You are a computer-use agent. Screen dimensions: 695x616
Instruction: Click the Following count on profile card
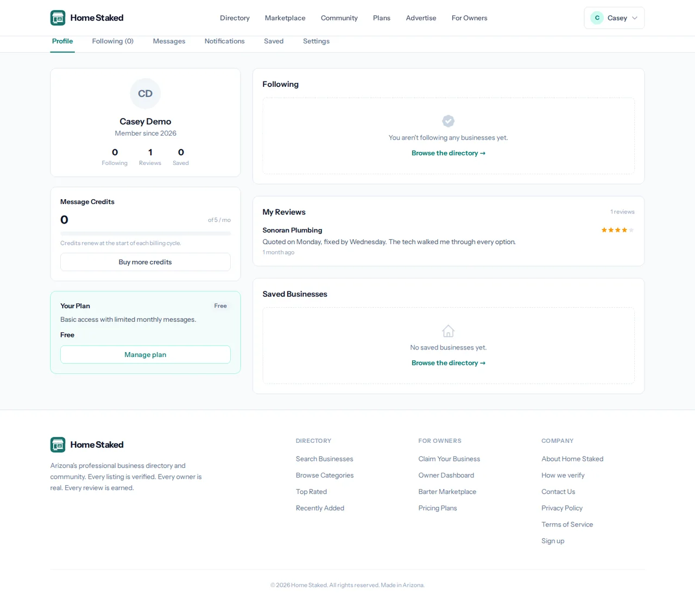point(115,157)
